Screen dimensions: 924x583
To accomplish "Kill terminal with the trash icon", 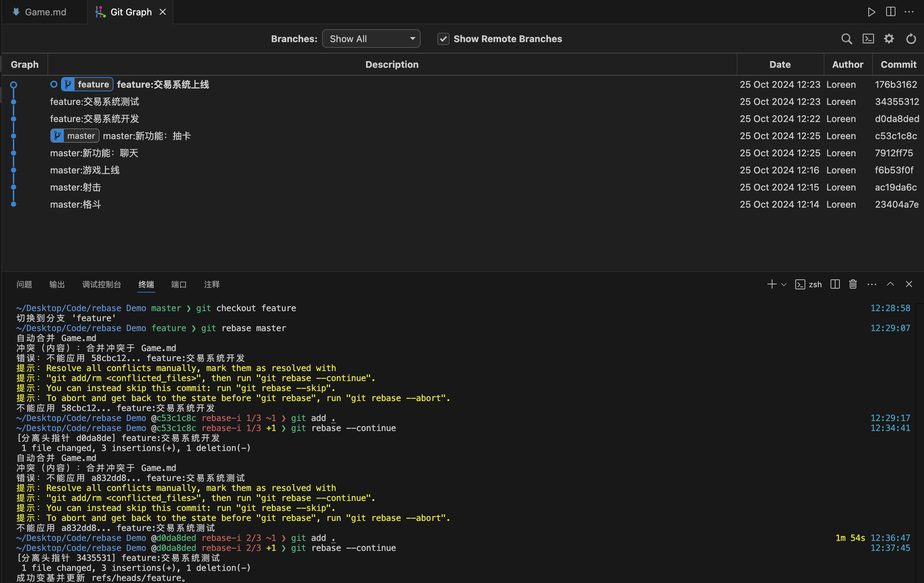I will (x=853, y=284).
